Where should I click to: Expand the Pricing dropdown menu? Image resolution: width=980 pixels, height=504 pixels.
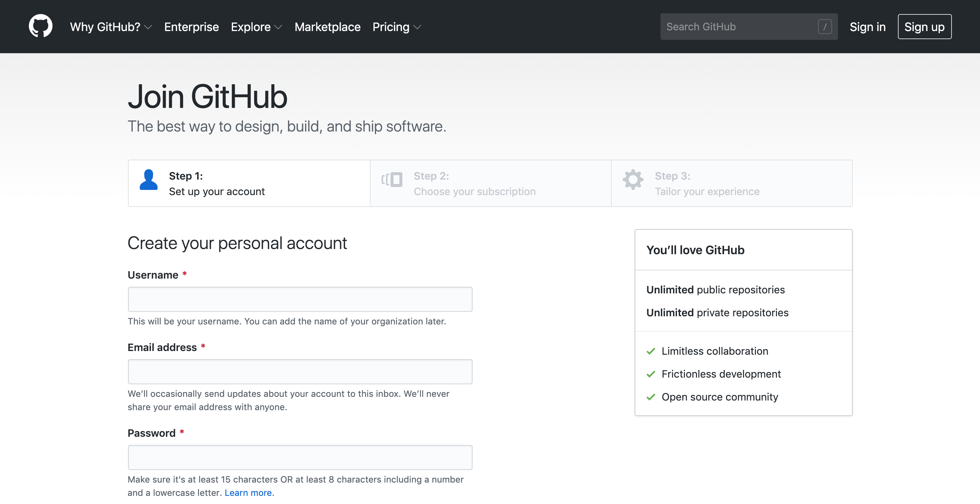click(x=396, y=27)
